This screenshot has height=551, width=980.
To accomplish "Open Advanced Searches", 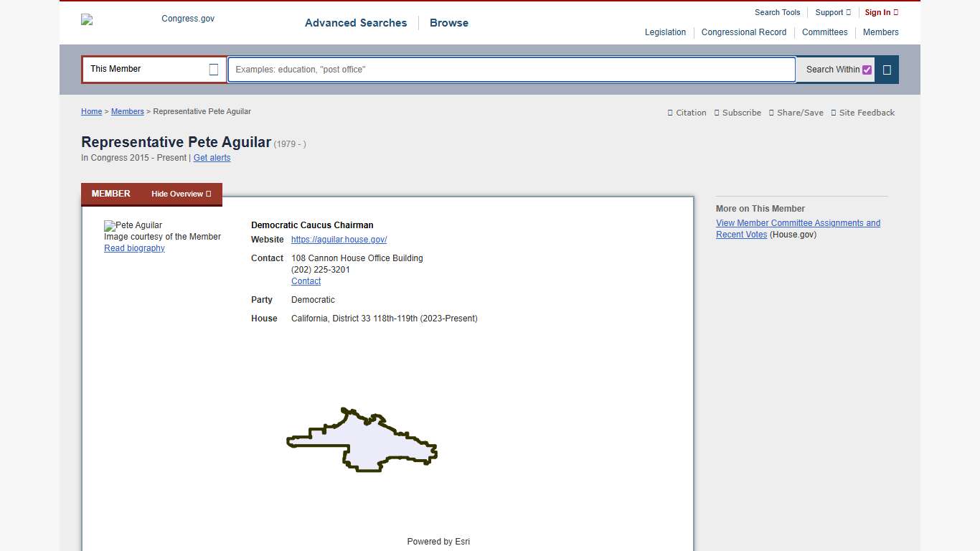I will pyautogui.click(x=355, y=23).
